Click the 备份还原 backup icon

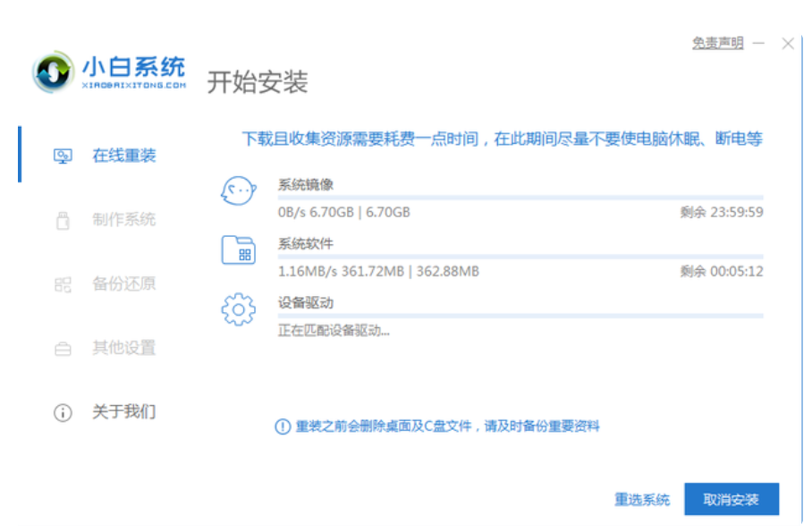click(x=63, y=284)
